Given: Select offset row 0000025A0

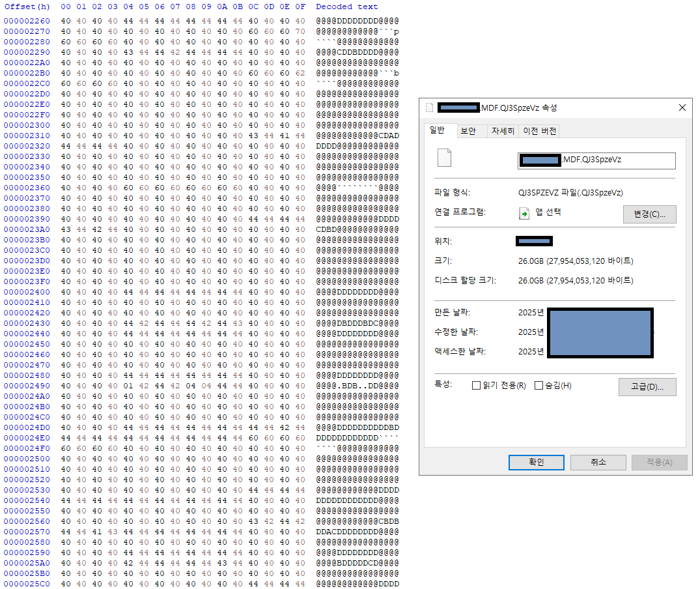Looking at the screenshot, I should [27, 563].
